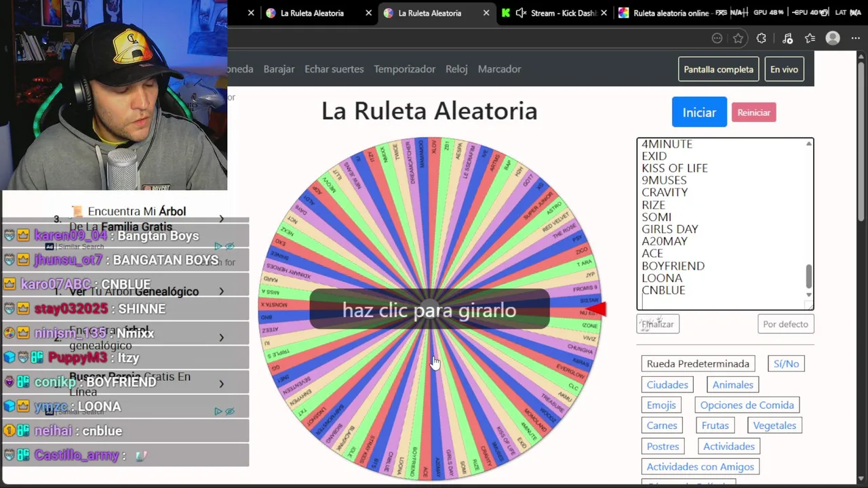Reset the wheel with the Reiniciar button
Screen dimensions: 868x488
tap(753, 113)
